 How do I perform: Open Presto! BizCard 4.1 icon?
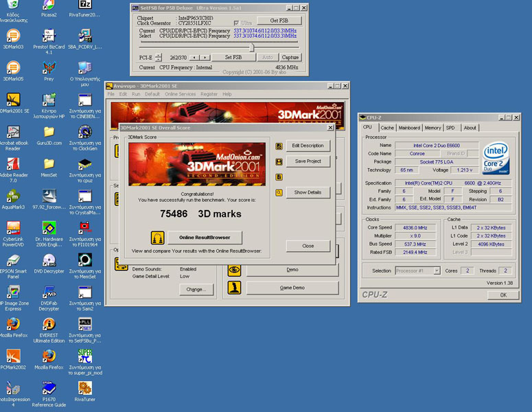[49, 36]
